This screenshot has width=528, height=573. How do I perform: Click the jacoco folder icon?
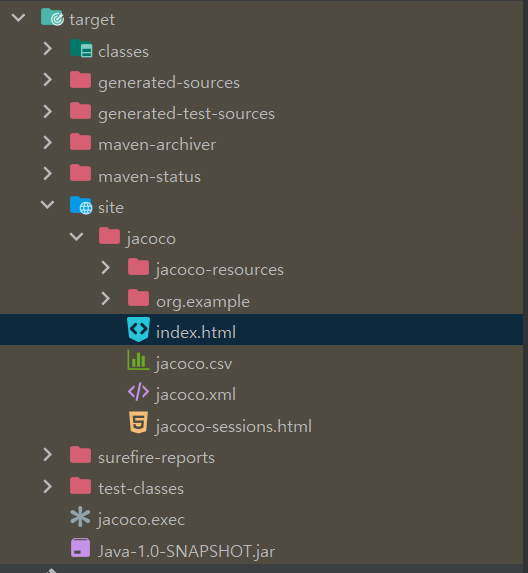(109, 236)
